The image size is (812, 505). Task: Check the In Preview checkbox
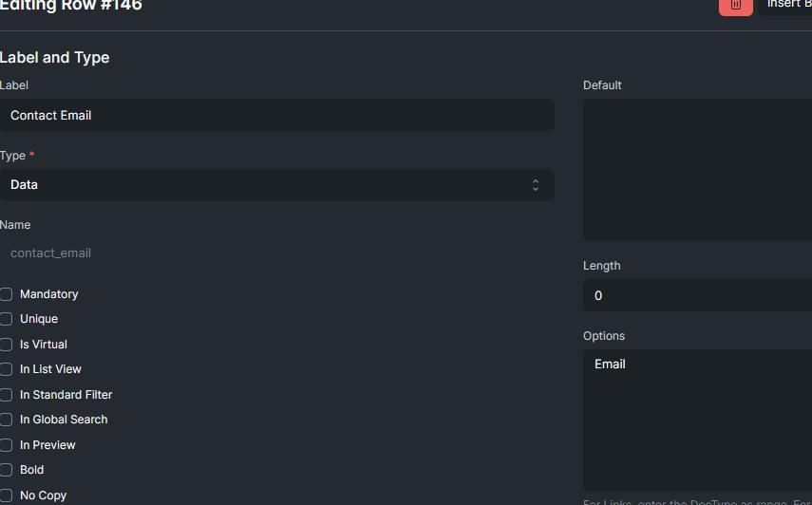7,445
